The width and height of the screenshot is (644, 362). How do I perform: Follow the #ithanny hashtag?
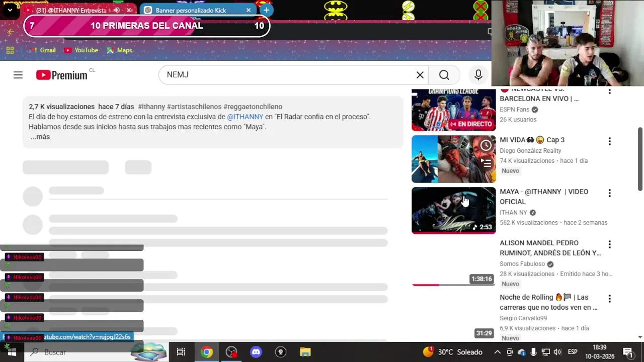(x=151, y=107)
